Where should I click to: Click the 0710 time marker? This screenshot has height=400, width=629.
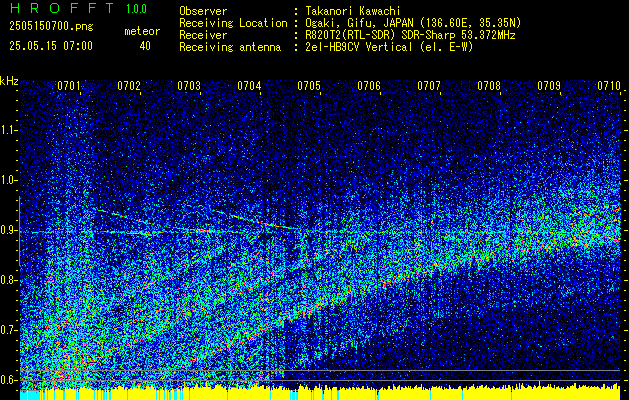point(609,86)
